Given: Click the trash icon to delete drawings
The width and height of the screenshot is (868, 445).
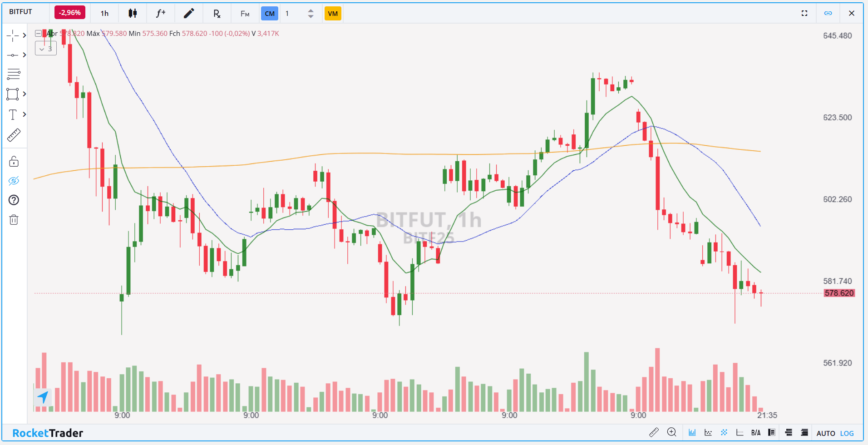Looking at the screenshot, I should point(14,220).
